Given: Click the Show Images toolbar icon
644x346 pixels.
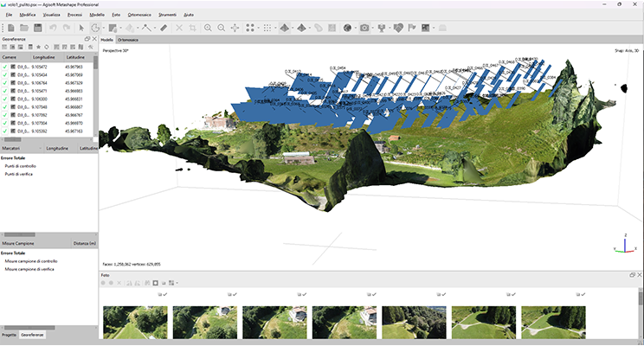Looking at the screenshot, I should coord(426,28).
